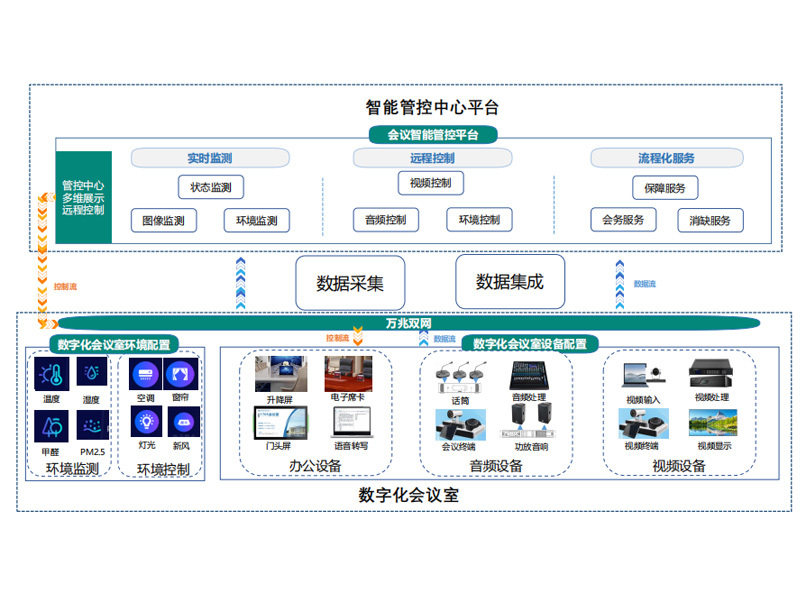Image resolution: width=800 pixels, height=600 pixels.
Task: Select the 话筒 microphones image
Action: pos(460,377)
